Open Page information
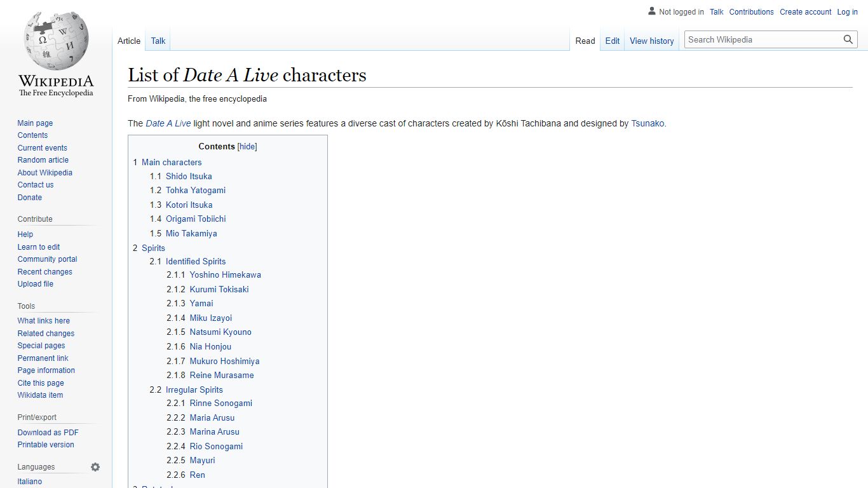 coord(46,370)
